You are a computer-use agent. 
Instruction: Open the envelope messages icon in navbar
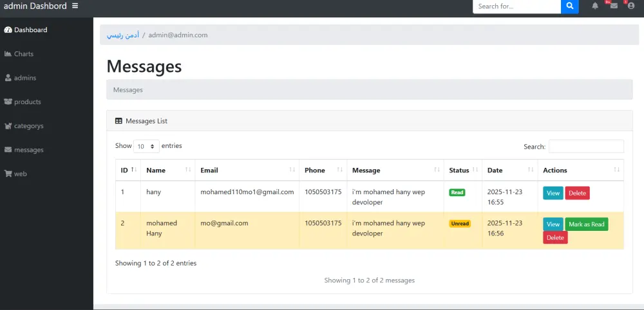614,6
